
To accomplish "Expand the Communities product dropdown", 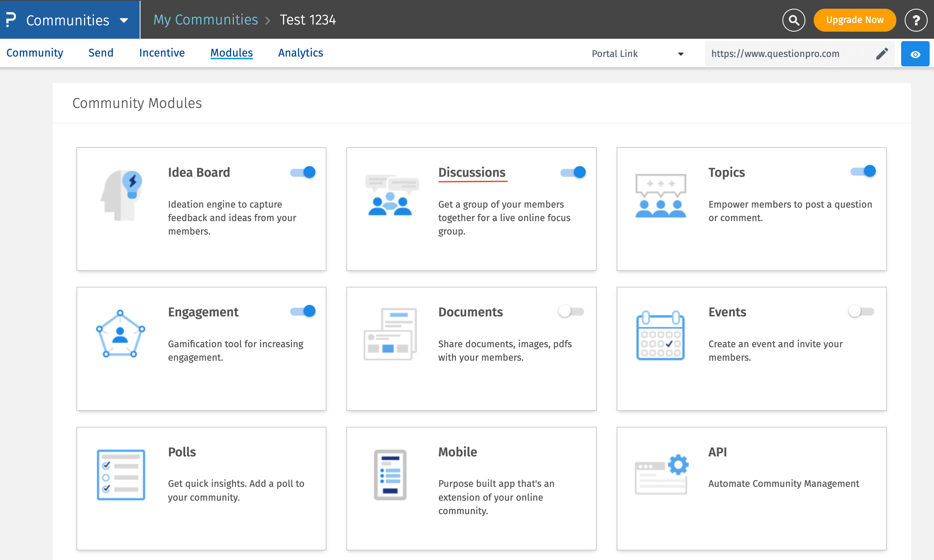I will click(123, 20).
